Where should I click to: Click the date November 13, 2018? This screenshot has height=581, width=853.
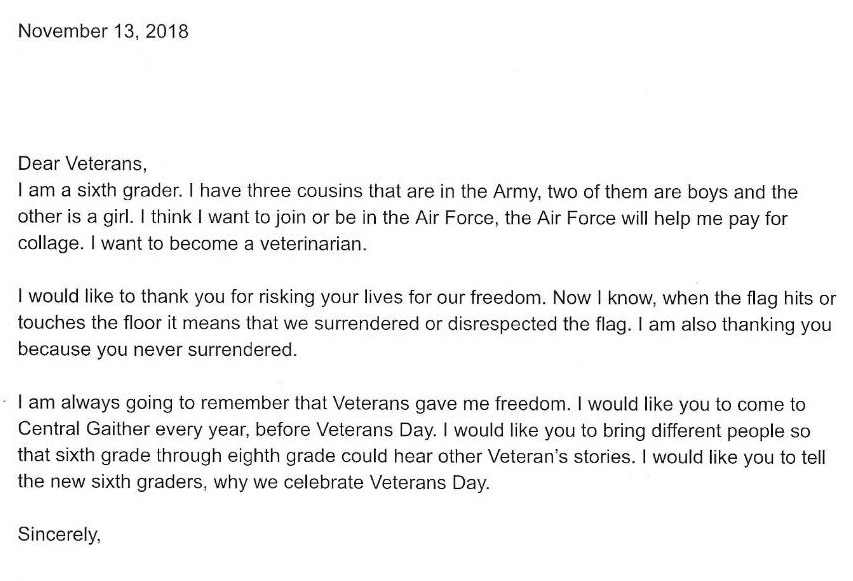pos(103,31)
